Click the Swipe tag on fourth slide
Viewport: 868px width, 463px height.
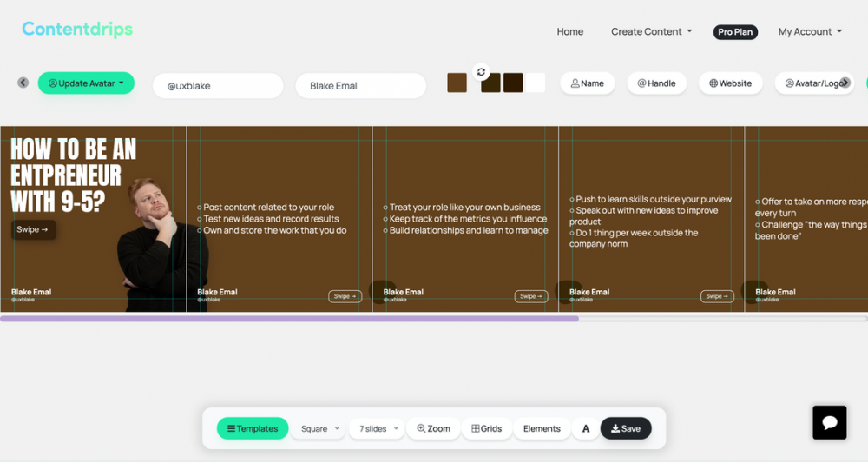pos(717,296)
